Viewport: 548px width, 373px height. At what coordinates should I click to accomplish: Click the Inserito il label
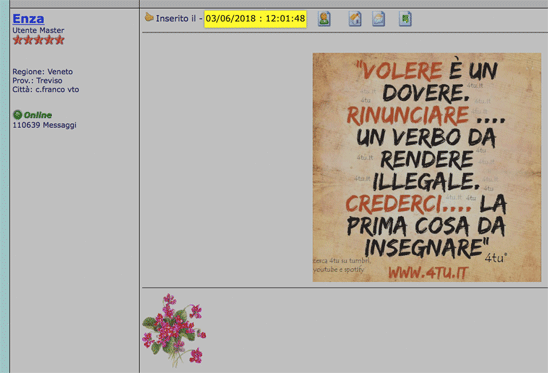point(176,19)
